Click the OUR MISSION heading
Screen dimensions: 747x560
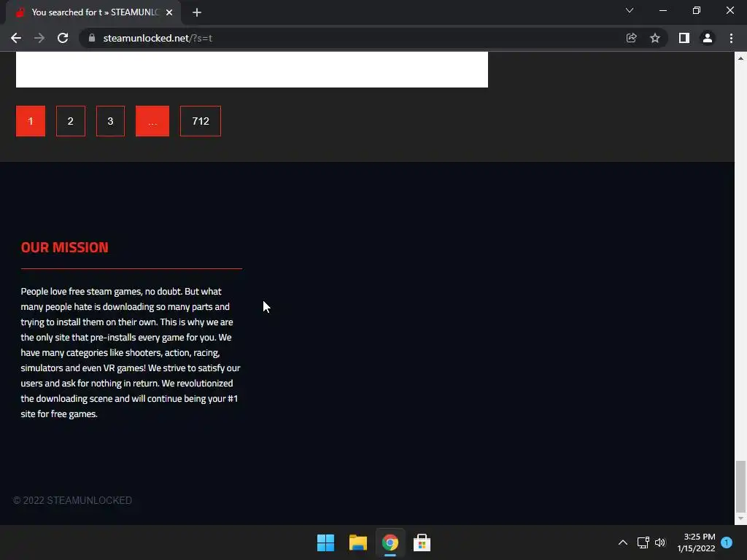click(65, 247)
